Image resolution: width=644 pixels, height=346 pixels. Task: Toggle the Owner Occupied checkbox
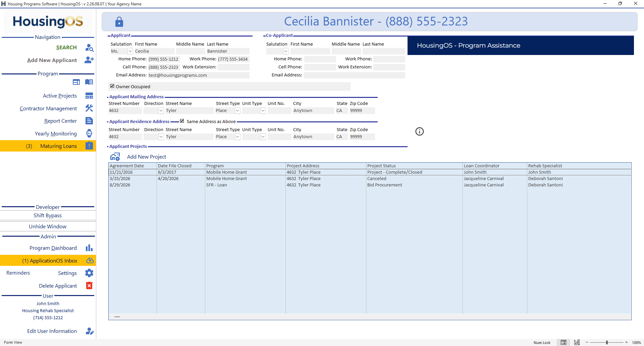112,86
